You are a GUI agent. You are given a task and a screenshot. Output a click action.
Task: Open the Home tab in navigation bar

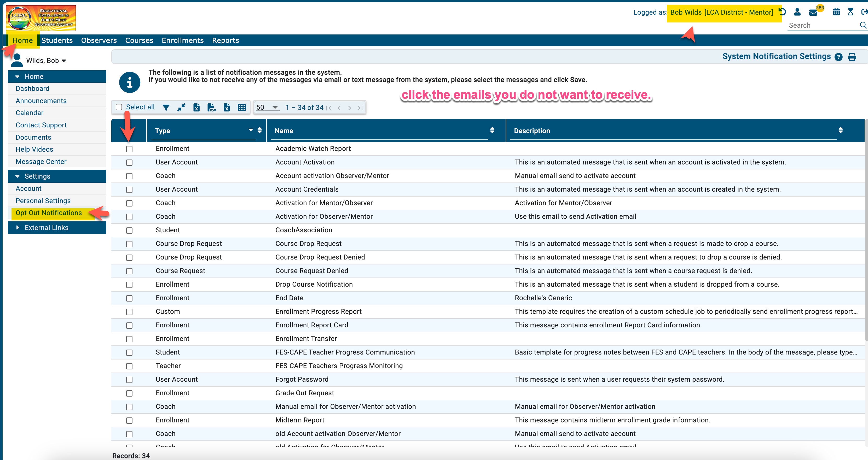click(22, 40)
